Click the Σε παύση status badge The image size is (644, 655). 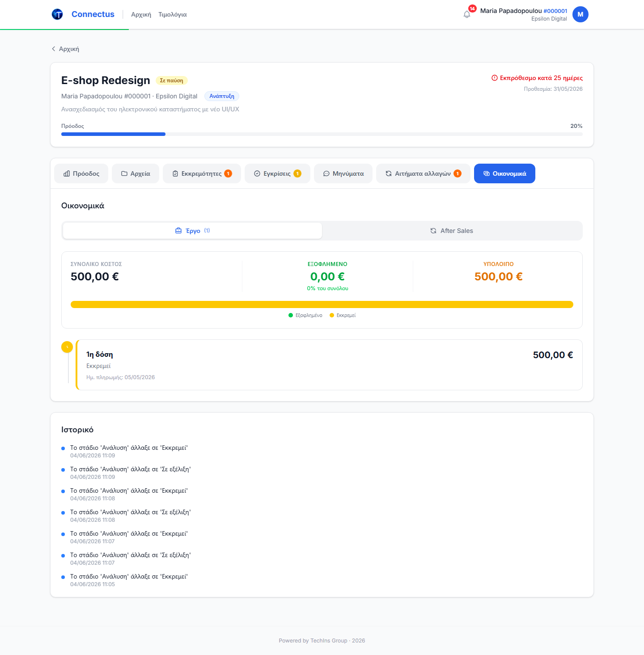tap(172, 80)
